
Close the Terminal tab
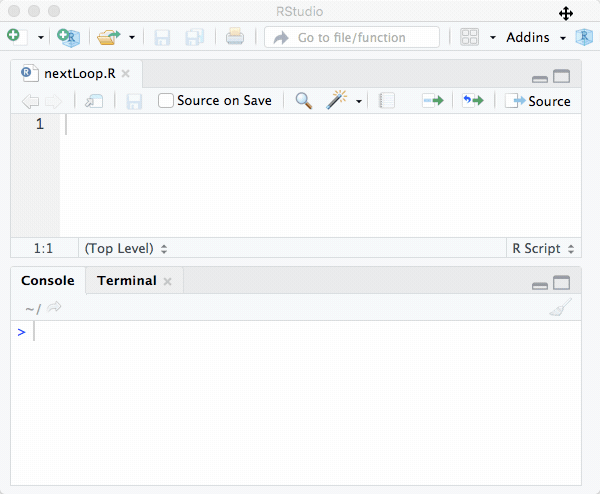tap(167, 282)
